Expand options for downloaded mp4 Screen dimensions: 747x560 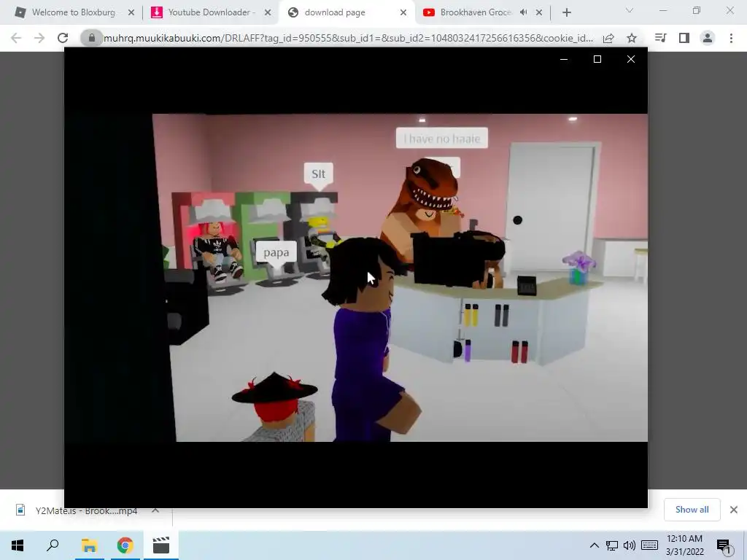coord(155,510)
